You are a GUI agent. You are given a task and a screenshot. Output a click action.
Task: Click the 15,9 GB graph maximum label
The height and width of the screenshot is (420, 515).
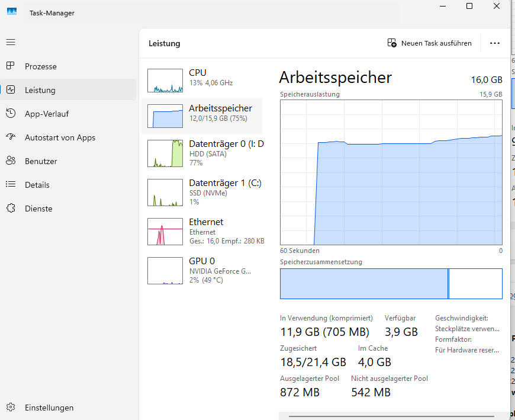(x=491, y=94)
